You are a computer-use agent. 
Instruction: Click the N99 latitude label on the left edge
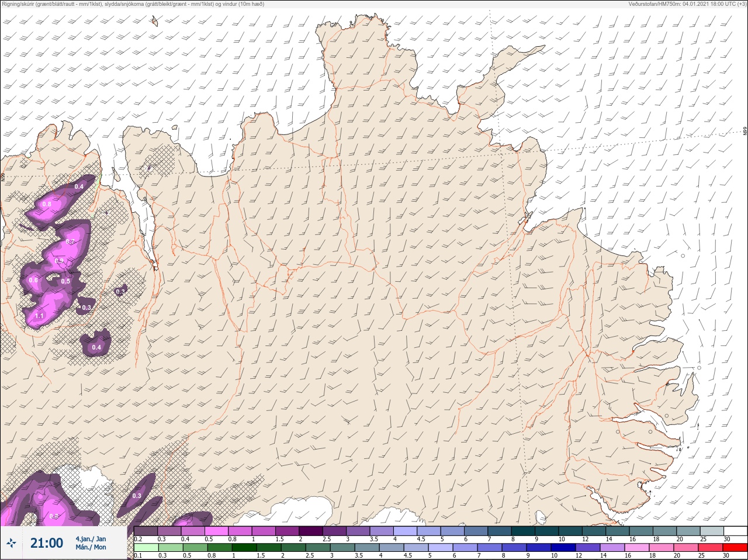(x=3, y=177)
